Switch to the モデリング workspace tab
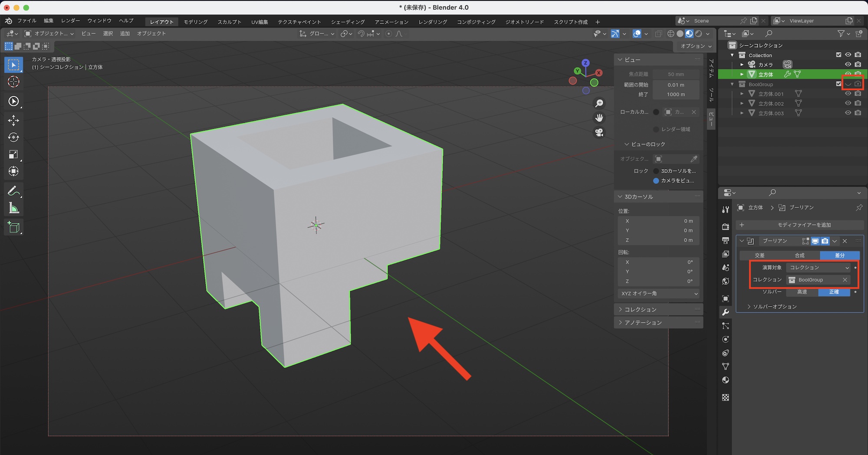This screenshot has height=455, width=868. tap(195, 22)
